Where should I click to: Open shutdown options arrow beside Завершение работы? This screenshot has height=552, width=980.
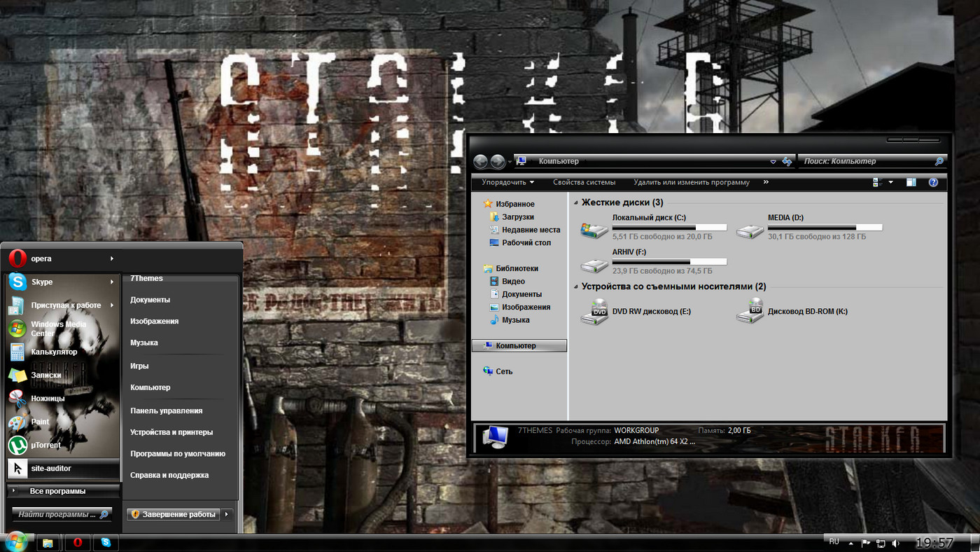(x=226, y=513)
